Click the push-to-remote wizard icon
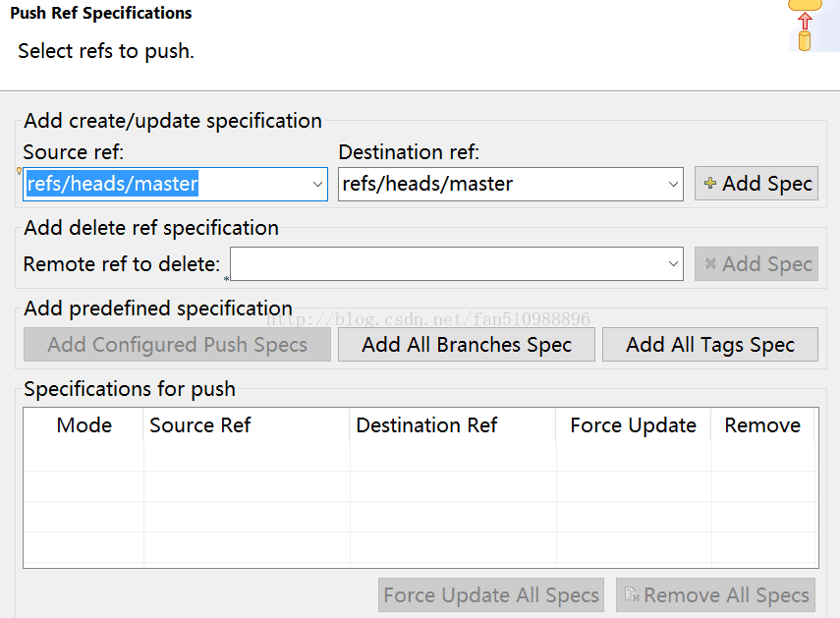840x618 pixels. coord(805,26)
